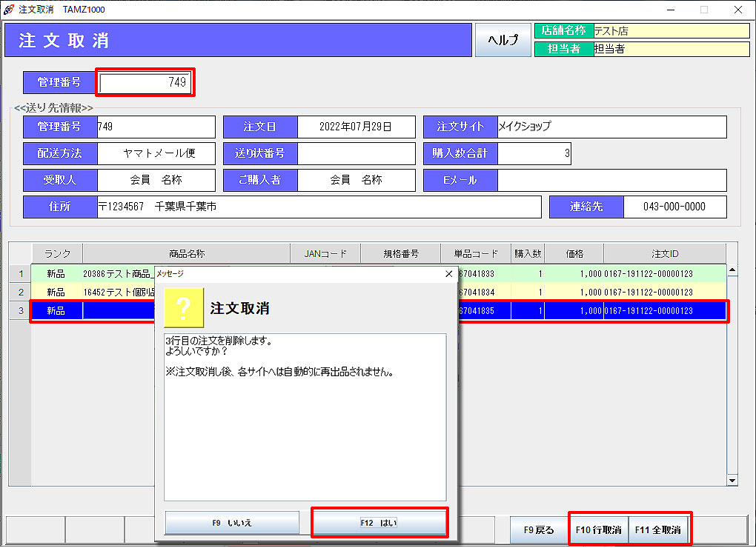Click the application icon in title bar
The height and width of the screenshot is (548, 756).
point(9,10)
